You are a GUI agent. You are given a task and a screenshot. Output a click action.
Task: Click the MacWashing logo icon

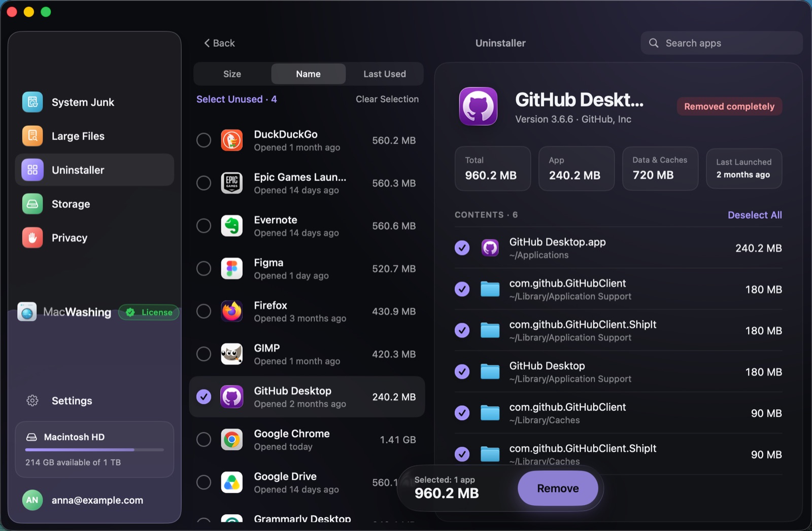pyautogui.click(x=27, y=312)
